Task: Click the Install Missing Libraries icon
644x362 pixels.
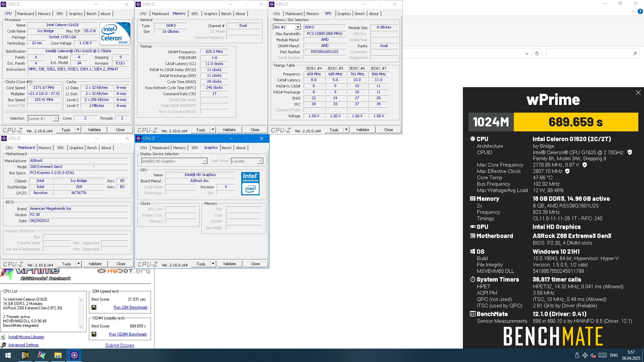Action: (3, 337)
